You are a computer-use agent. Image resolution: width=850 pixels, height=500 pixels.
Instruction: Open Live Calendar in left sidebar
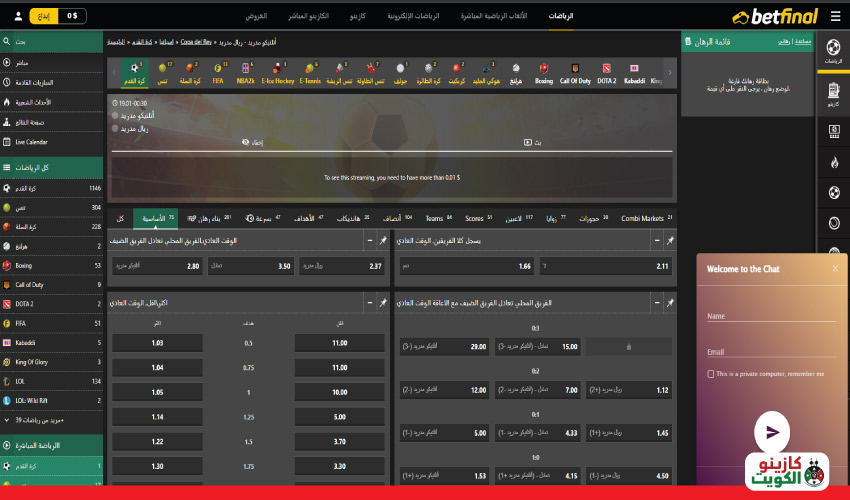point(51,142)
